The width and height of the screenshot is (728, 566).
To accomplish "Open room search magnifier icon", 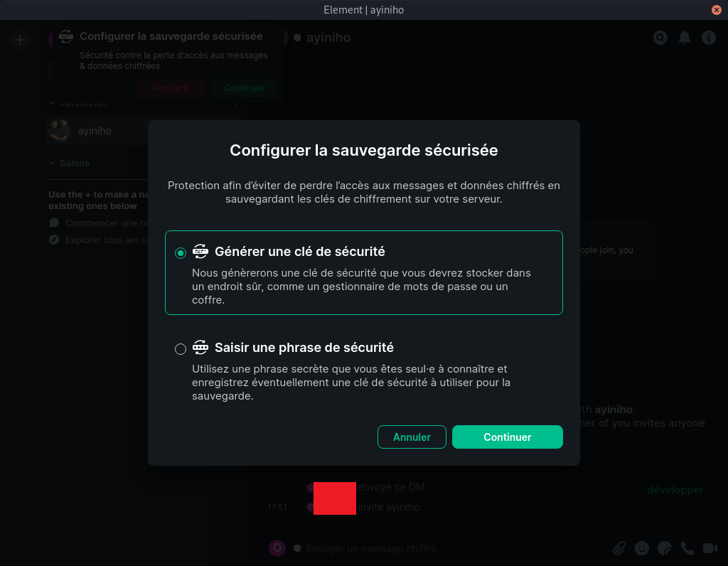I will (x=660, y=38).
